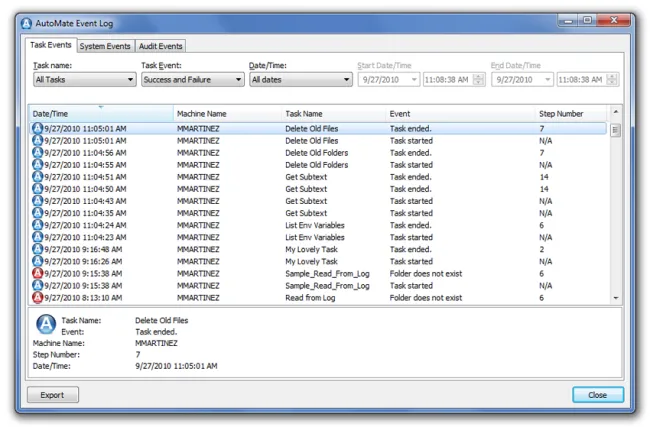Select List Env Variables in the 11:04:24 AM row
650x427 pixels.
click(315, 225)
